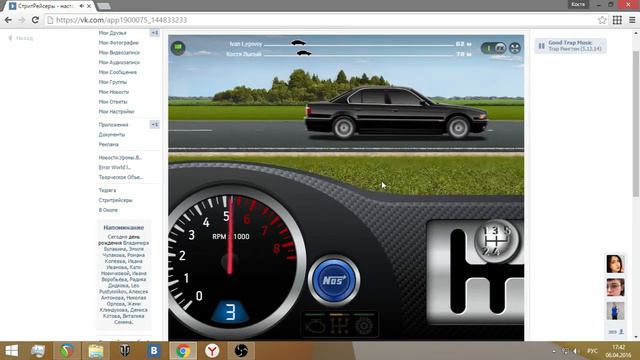This screenshot has width=640, height=360.
Task: Open the Chrome hamburger menu
Action: pos(632,20)
